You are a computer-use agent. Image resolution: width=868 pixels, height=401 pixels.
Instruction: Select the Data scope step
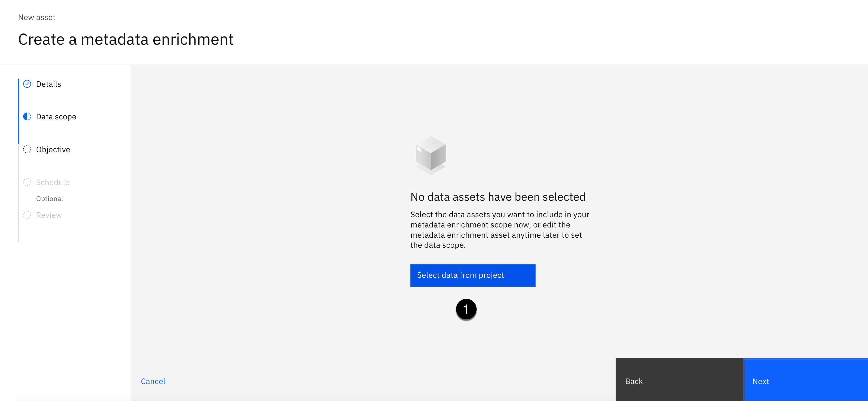click(x=56, y=117)
